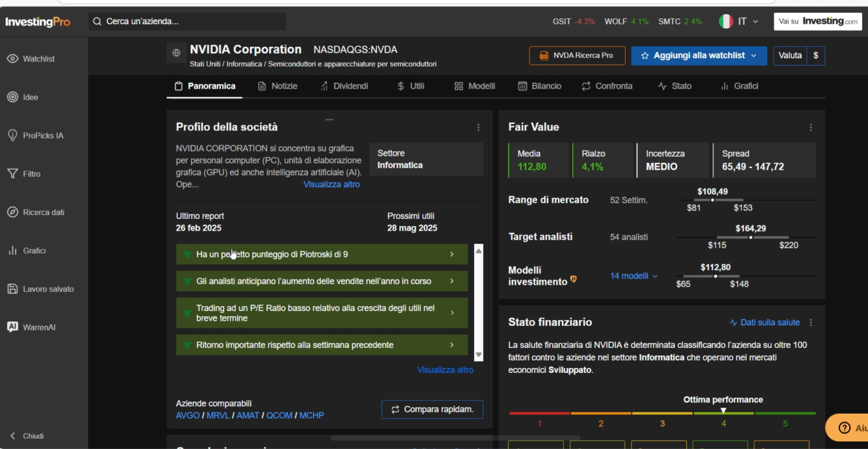Open the Confronta tab
This screenshot has width=868, height=449.
(x=607, y=86)
